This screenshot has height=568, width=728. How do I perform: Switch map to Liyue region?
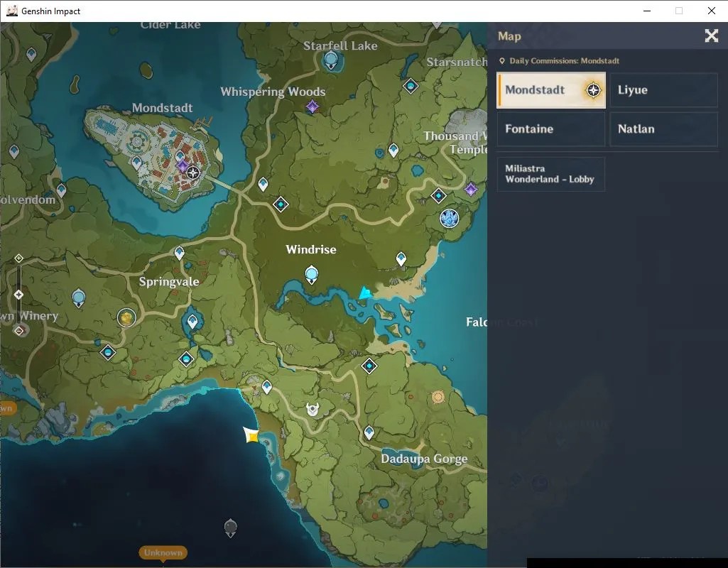pos(663,90)
